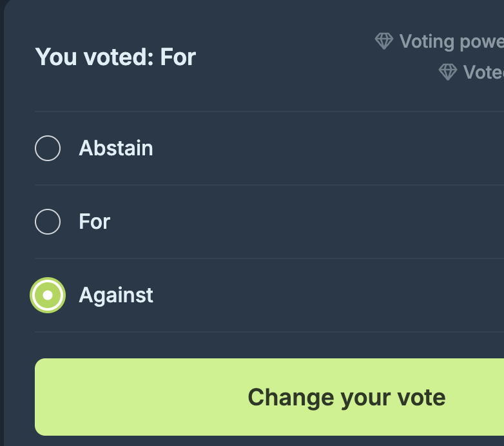Click the Against option label
This screenshot has height=446, width=504.
click(x=116, y=295)
